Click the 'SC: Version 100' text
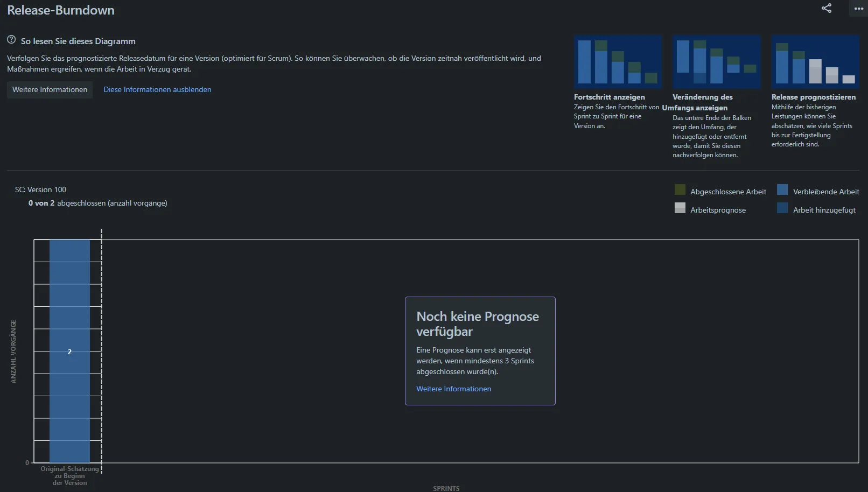868x492 pixels. 40,189
